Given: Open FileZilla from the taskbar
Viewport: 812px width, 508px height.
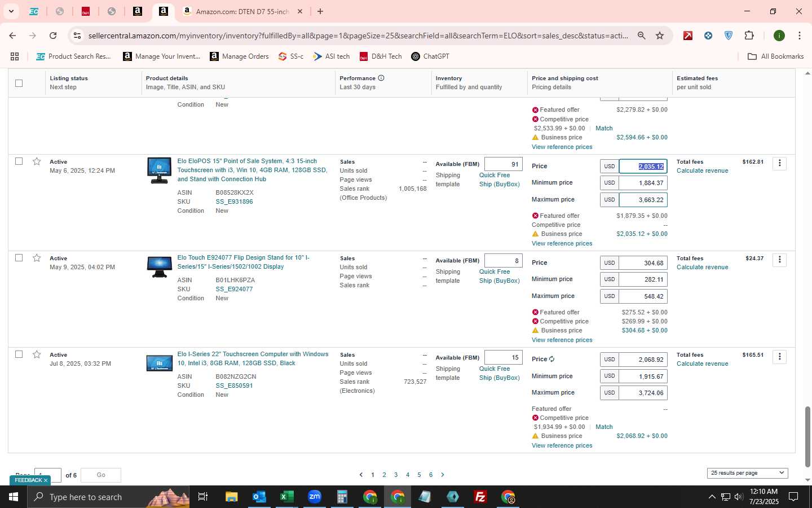Looking at the screenshot, I should [x=480, y=497].
